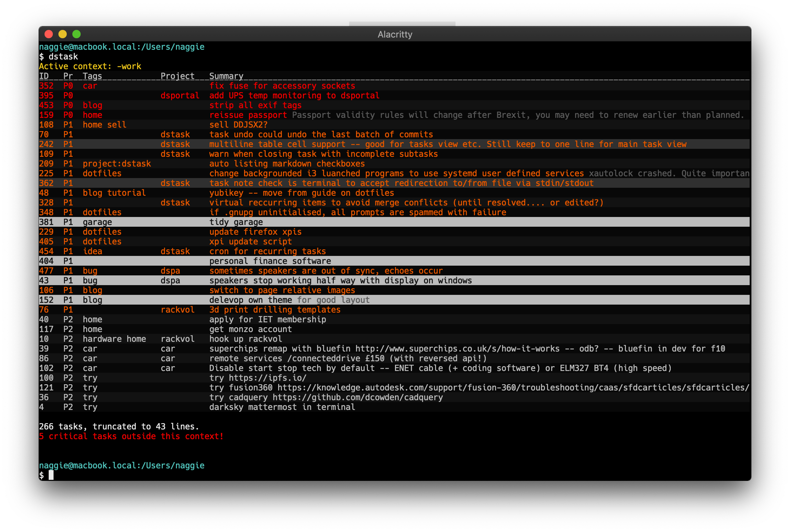This screenshot has height=532, width=790.
Task: Select task 352 fix fuse for accessory sockets
Action: [282, 86]
